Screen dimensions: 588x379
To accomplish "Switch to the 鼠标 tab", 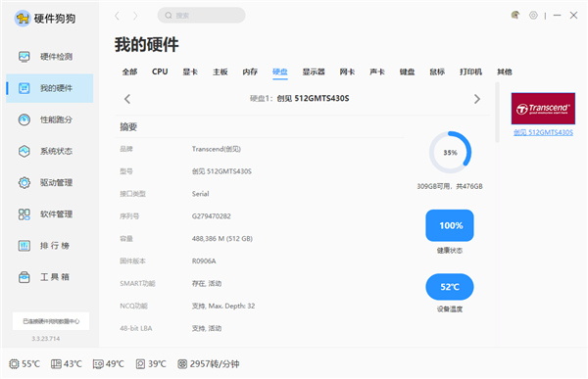I will tap(437, 71).
